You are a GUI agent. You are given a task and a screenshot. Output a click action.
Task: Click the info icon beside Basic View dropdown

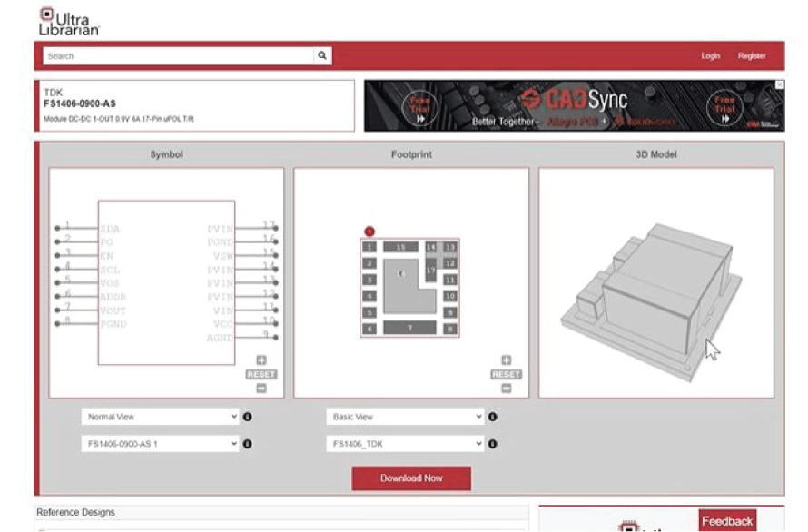pyautogui.click(x=492, y=417)
